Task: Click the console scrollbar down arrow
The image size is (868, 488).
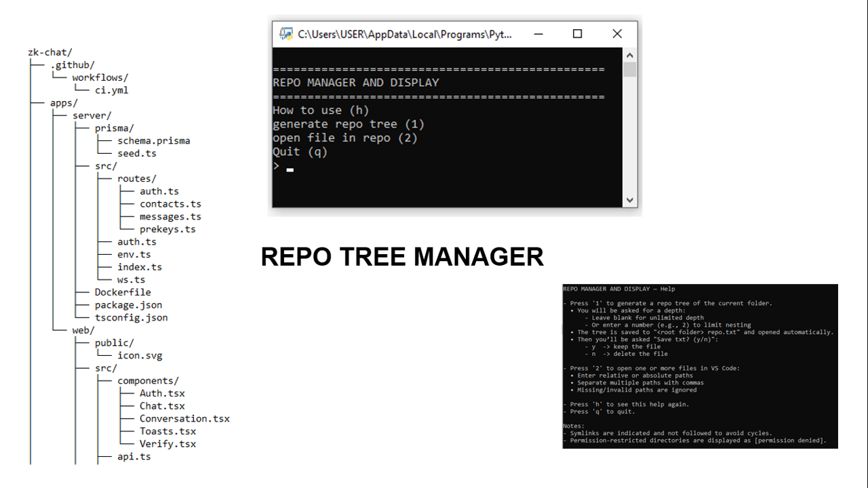Action: coord(630,200)
